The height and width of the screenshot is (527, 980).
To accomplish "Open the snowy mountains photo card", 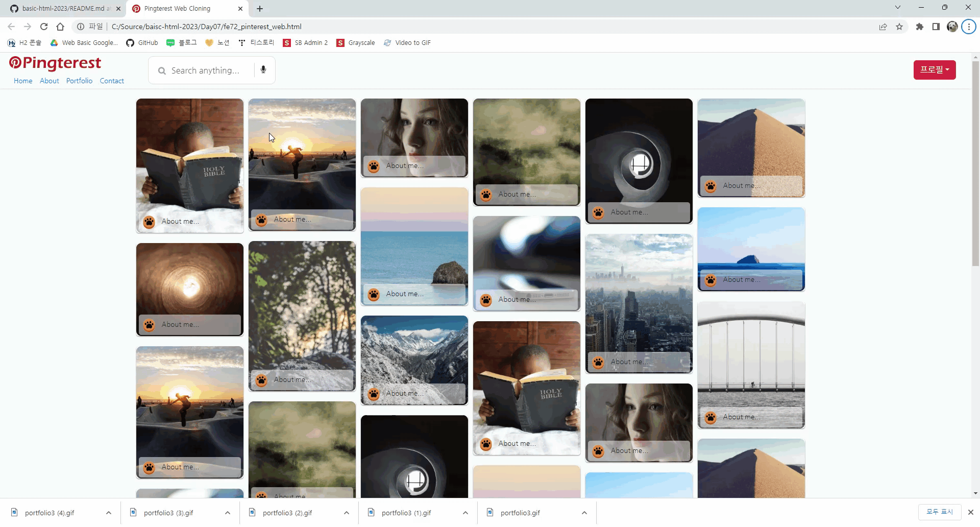I will pos(414,360).
